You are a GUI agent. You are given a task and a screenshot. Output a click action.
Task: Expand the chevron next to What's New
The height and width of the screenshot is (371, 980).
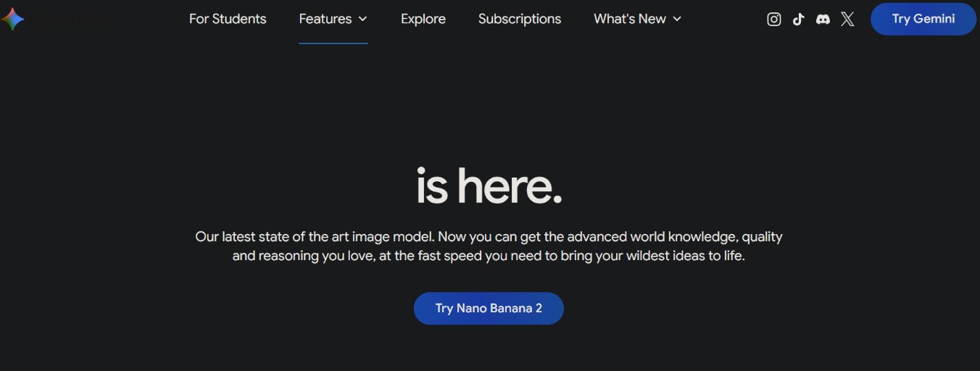click(677, 20)
